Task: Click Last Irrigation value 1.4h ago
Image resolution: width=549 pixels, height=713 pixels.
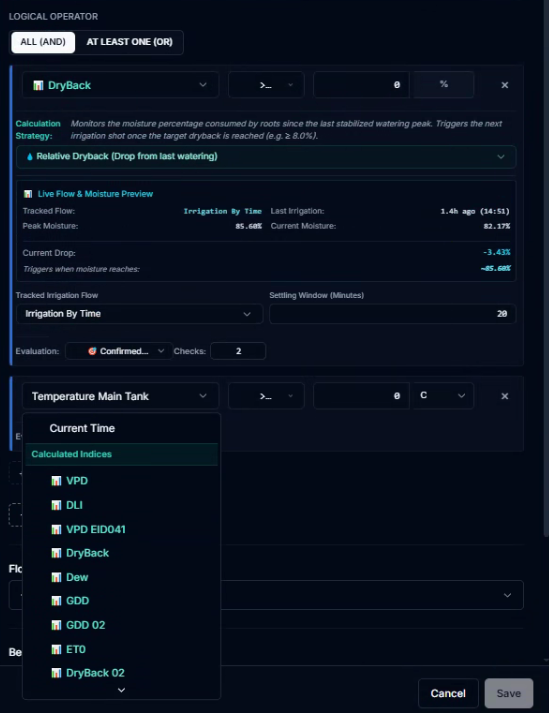Action: pos(475,211)
